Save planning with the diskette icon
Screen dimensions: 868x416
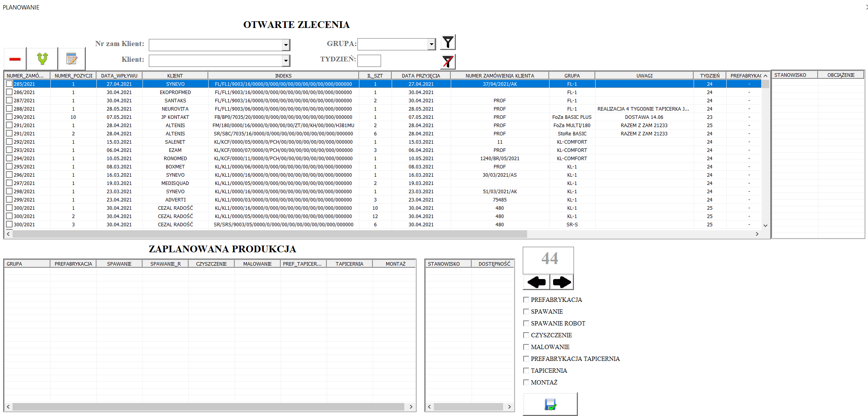pos(550,403)
